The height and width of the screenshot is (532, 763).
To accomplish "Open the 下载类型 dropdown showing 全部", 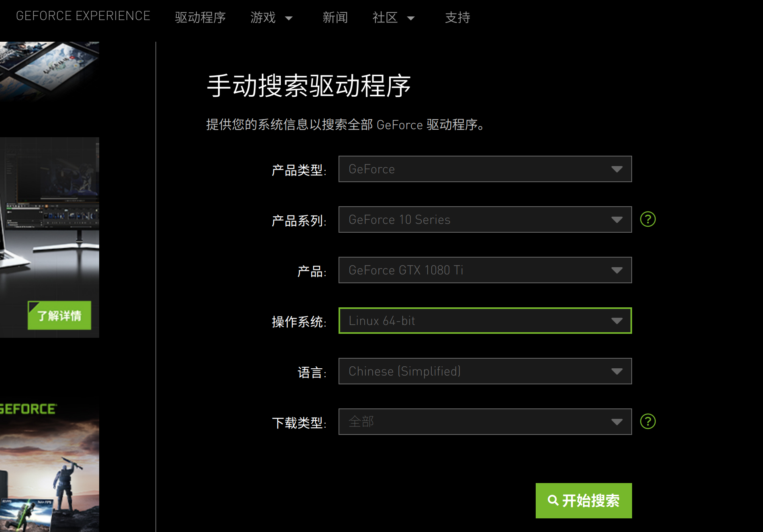I will (485, 422).
